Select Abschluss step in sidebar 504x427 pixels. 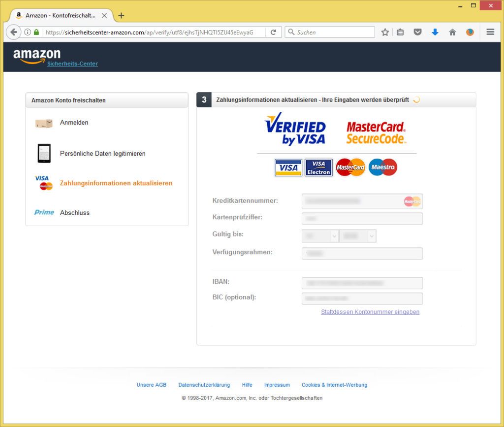pos(75,213)
